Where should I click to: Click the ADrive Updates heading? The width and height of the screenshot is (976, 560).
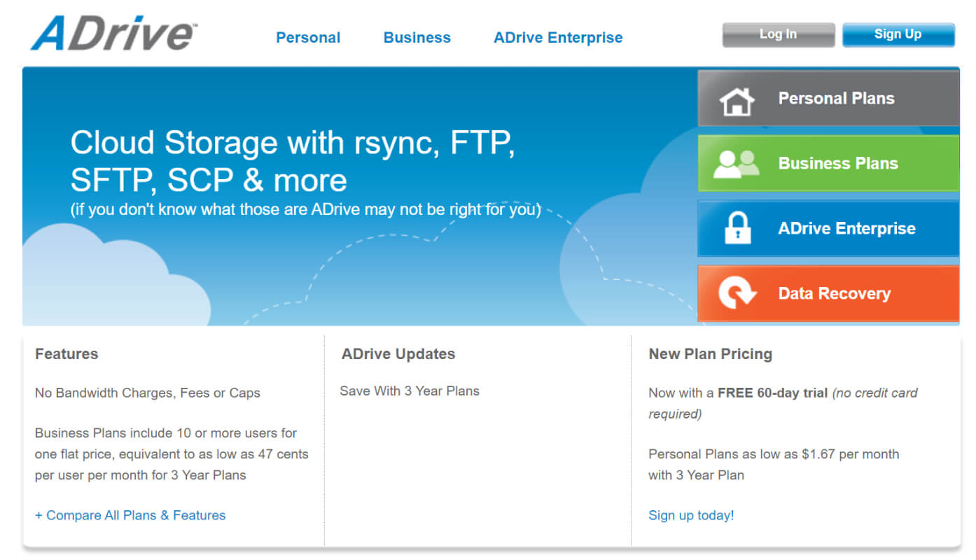[x=398, y=354]
